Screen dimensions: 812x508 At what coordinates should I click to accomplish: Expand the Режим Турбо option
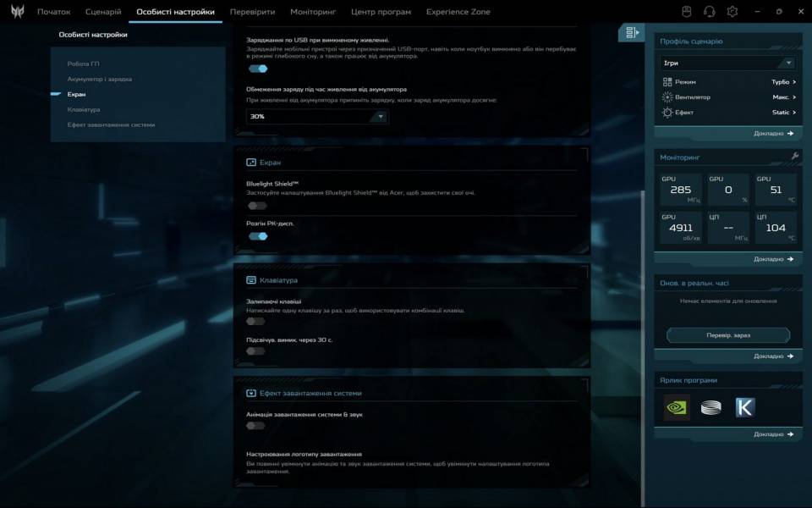tap(782, 82)
